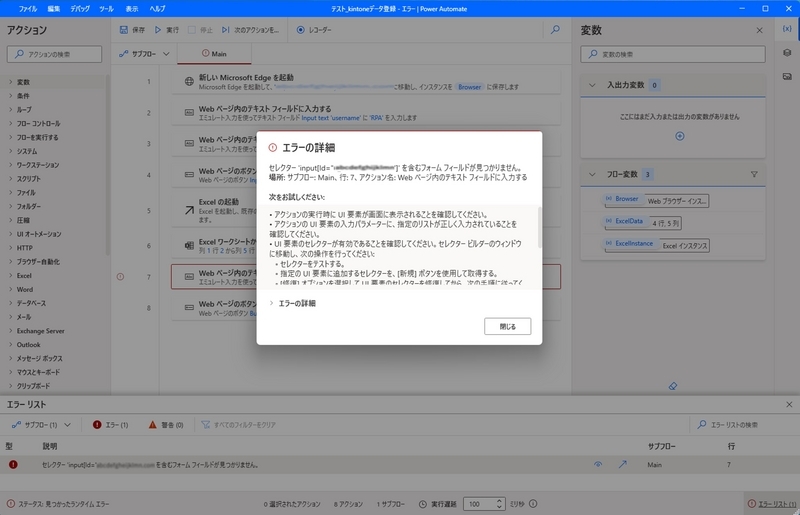This screenshot has height=515, width=800.
Task: Run the flow with 実行 button
Action: click(167, 30)
